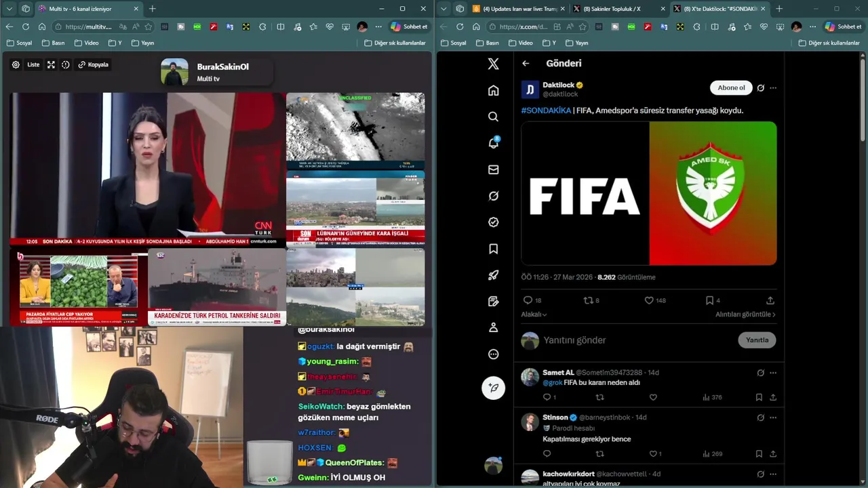Refresh page in the left browser window

coord(25,26)
